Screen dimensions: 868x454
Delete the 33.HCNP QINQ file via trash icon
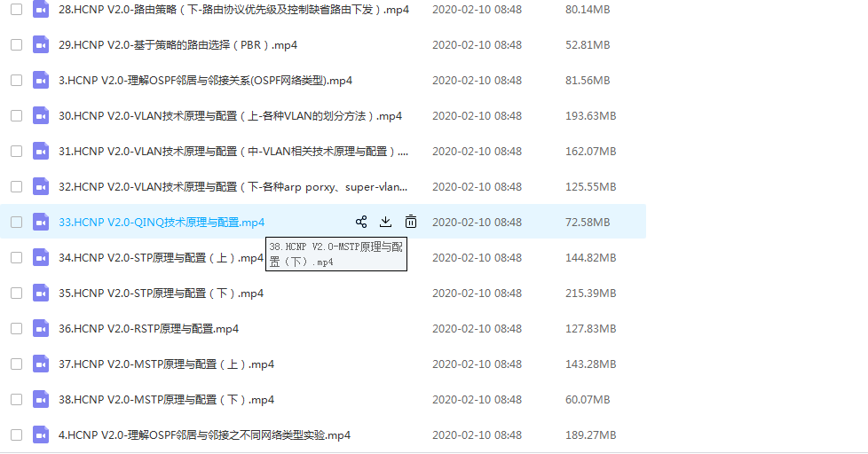point(411,222)
